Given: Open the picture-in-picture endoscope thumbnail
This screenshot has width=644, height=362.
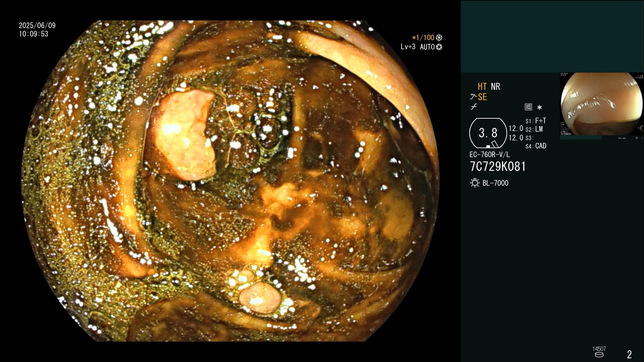Looking at the screenshot, I should (602, 104).
